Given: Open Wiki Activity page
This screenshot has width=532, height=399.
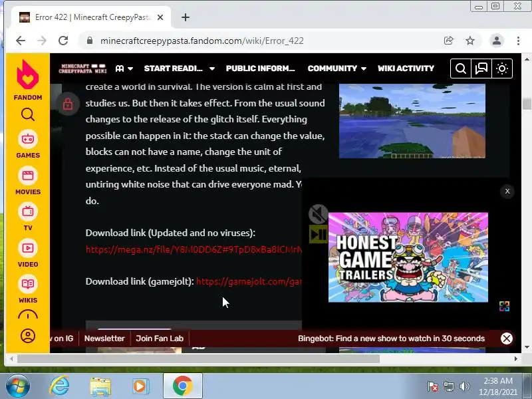Looking at the screenshot, I should [406, 68].
